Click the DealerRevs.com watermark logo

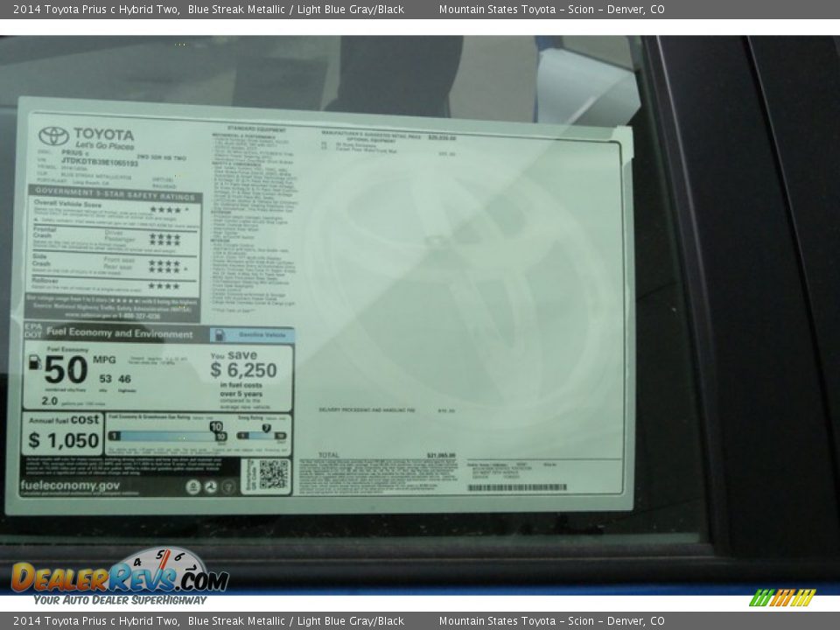coord(120,577)
